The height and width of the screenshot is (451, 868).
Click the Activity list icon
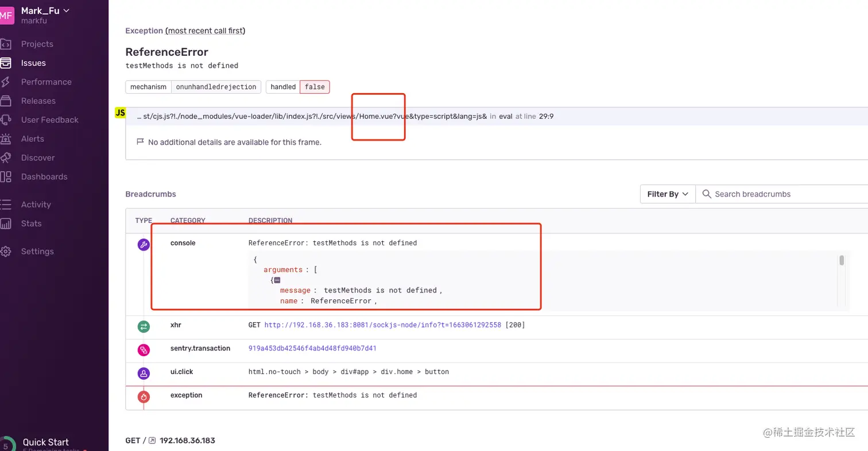pyautogui.click(x=6, y=205)
